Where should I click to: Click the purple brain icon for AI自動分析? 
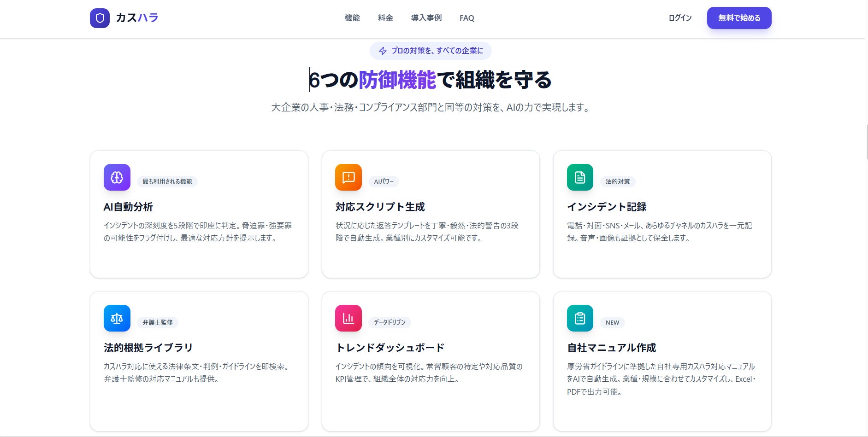click(x=117, y=177)
